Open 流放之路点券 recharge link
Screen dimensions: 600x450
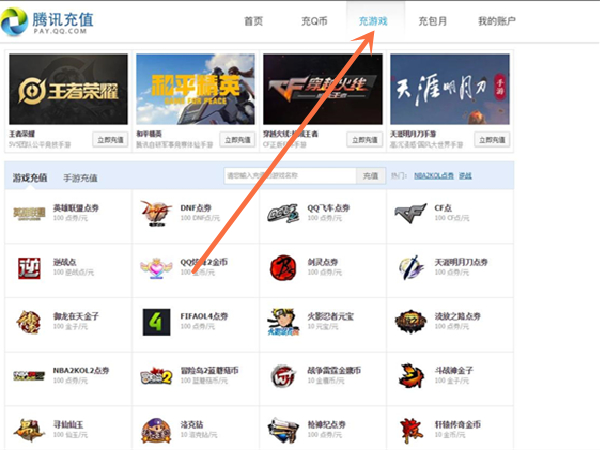[458, 316]
